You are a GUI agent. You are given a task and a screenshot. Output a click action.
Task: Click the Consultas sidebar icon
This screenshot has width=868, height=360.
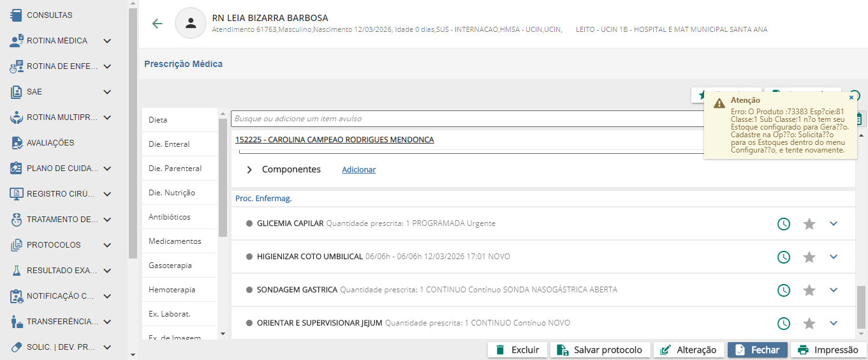[17, 15]
